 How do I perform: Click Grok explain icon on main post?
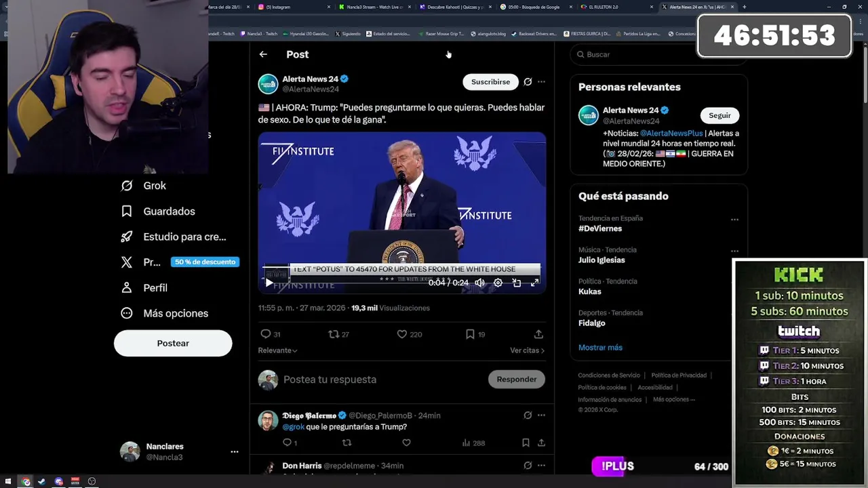(528, 82)
